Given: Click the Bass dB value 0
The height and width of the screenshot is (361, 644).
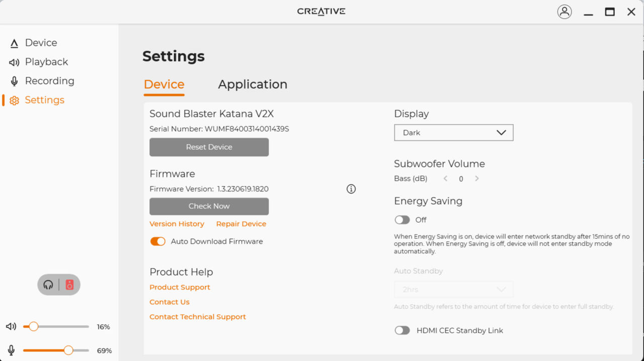Looking at the screenshot, I should pyautogui.click(x=461, y=179).
